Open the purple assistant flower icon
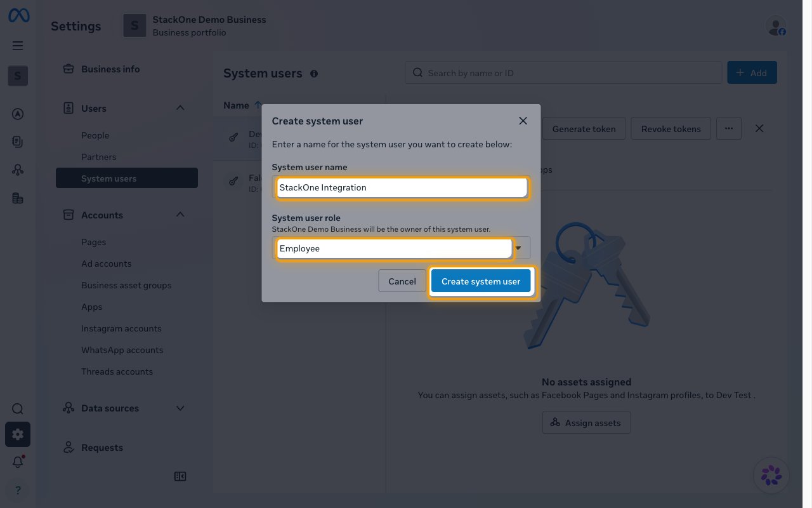Image resolution: width=812 pixels, height=508 pixels. coord(771,475)
